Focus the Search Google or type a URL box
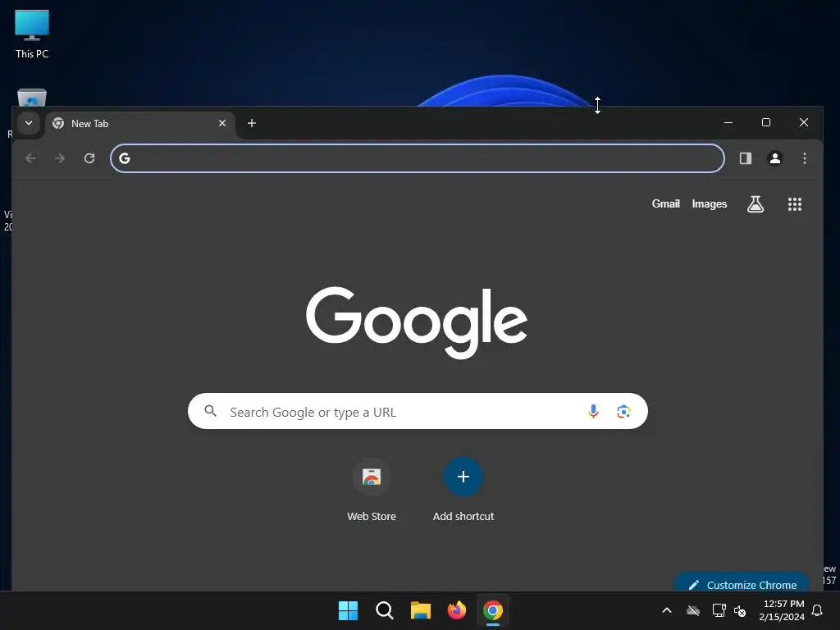This screenshot has width=840, height=630. (418, 411)
